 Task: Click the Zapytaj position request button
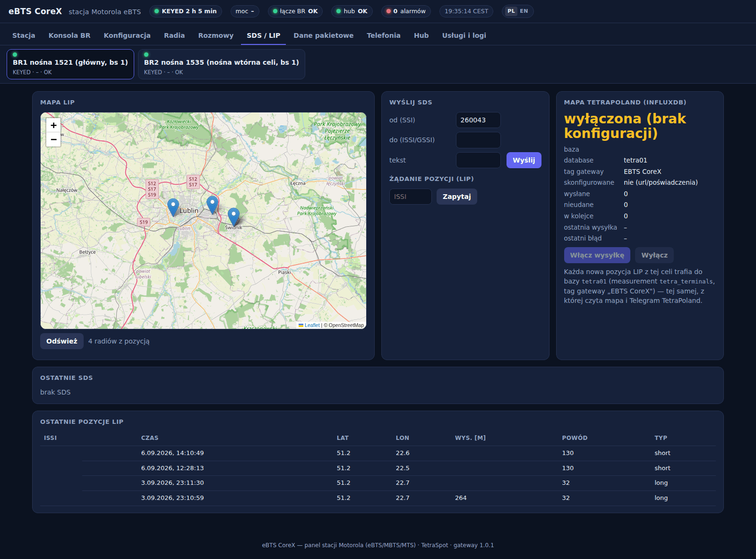coord(457,197)
